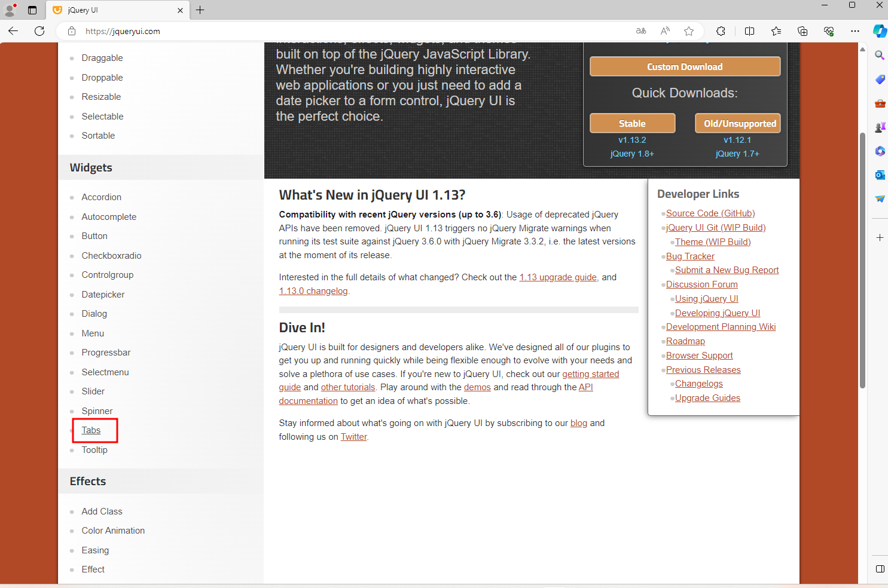Open the Checkboxradio widget link
The height and width of the screenshot is (588, 888).
[x=111, y=256]
